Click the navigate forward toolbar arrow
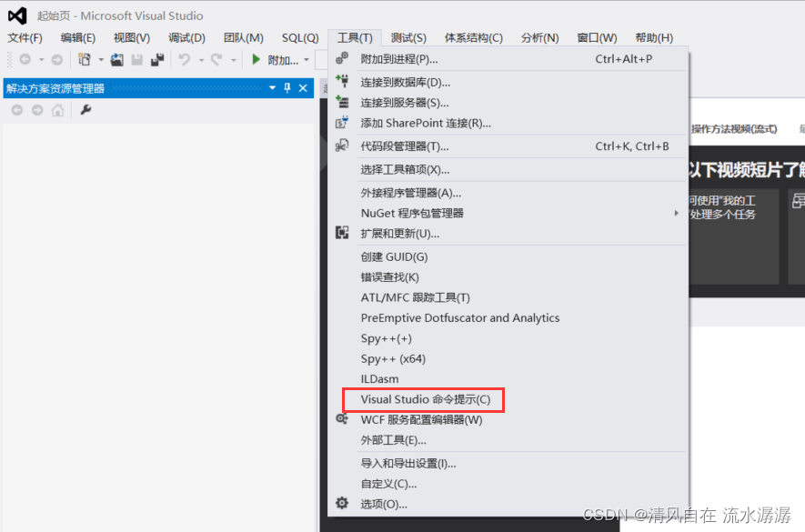The height and width of the screenshot is (532, 805). click(57, 60)
